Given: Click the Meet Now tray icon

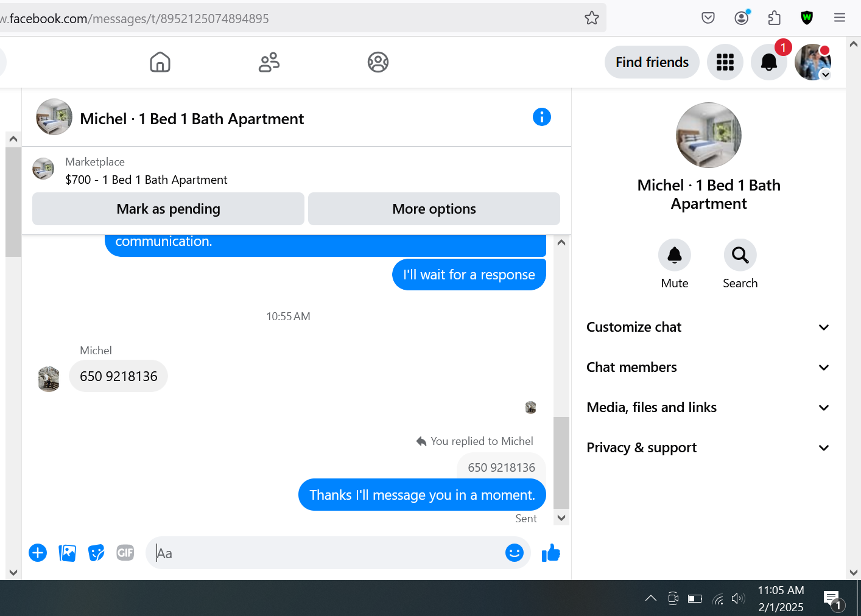Looking at the screenshot, I should click(673, 598).
